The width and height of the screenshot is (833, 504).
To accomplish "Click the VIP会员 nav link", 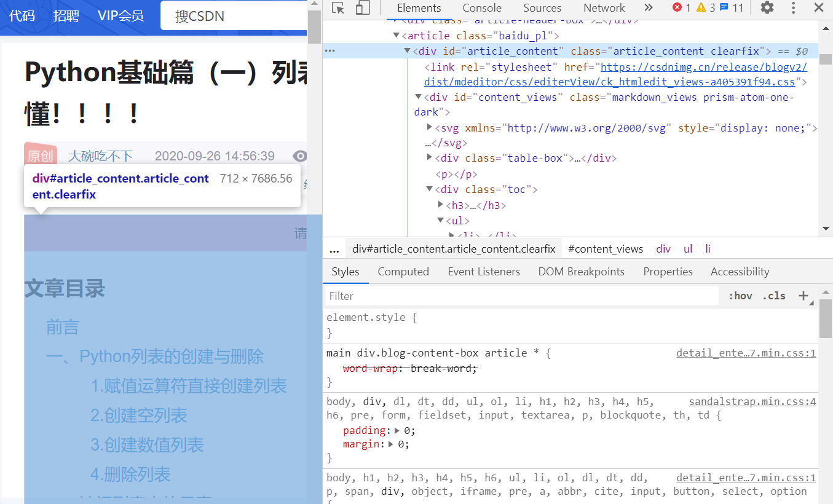I will pyautogui.click(x=120, y=15).
